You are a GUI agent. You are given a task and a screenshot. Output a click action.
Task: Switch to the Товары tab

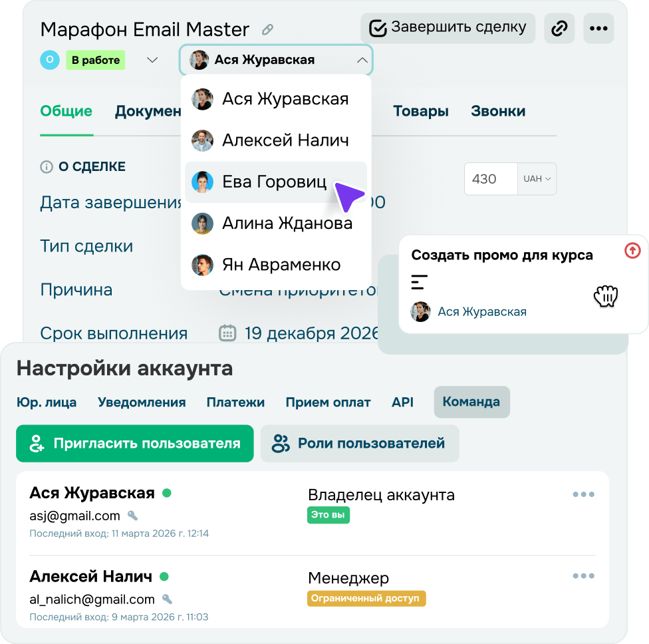tap(420, 112)
